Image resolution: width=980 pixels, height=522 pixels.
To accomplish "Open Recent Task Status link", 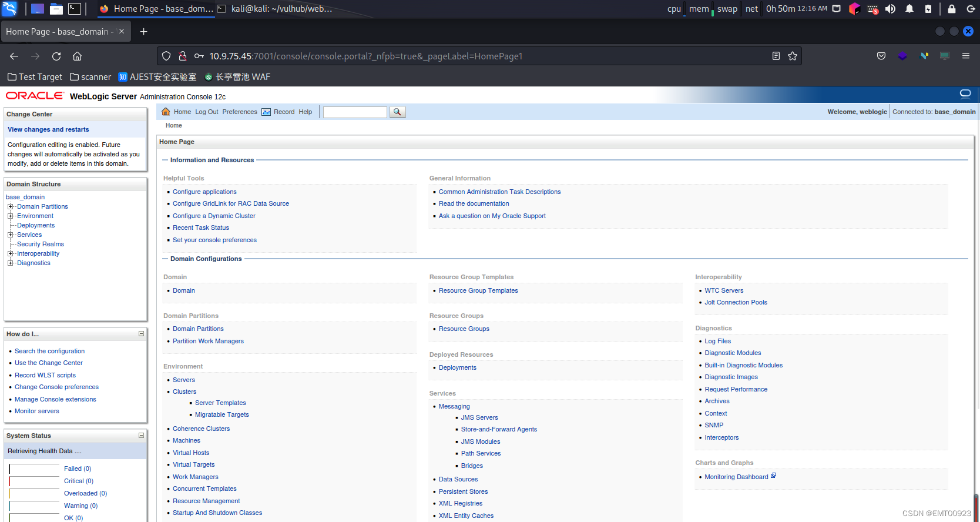I will click(x=201, y=227).
